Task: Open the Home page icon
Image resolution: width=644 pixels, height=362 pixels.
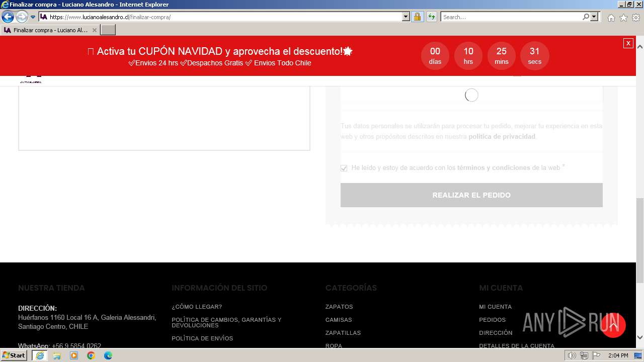Action: (x=611, y=18)
